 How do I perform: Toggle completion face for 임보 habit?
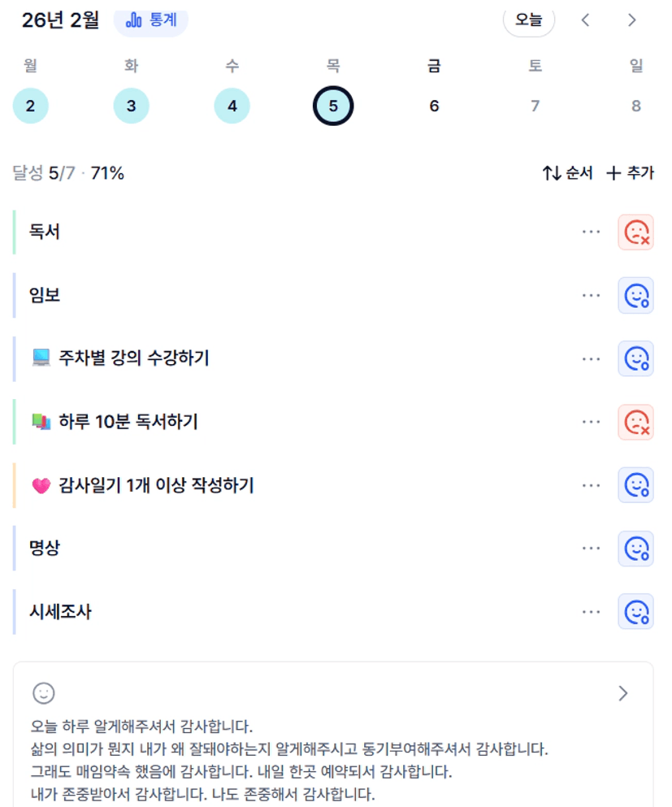(x=635, y=296)
